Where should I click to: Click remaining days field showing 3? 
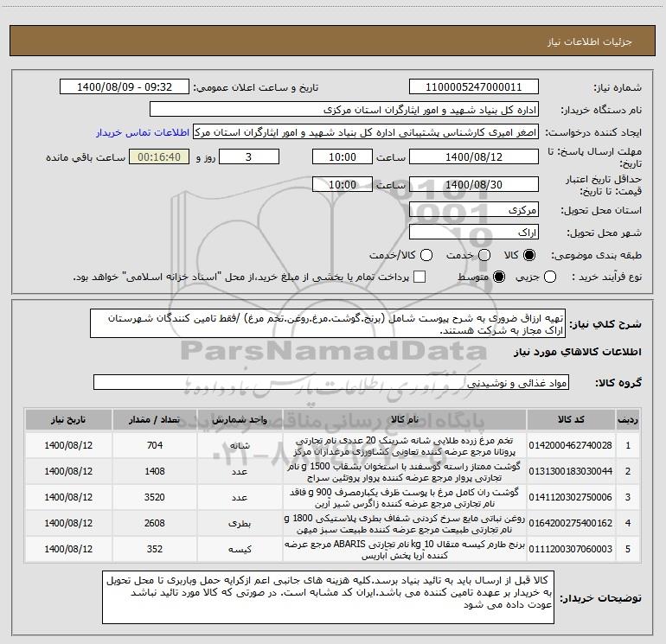click(x=249, y=156)
